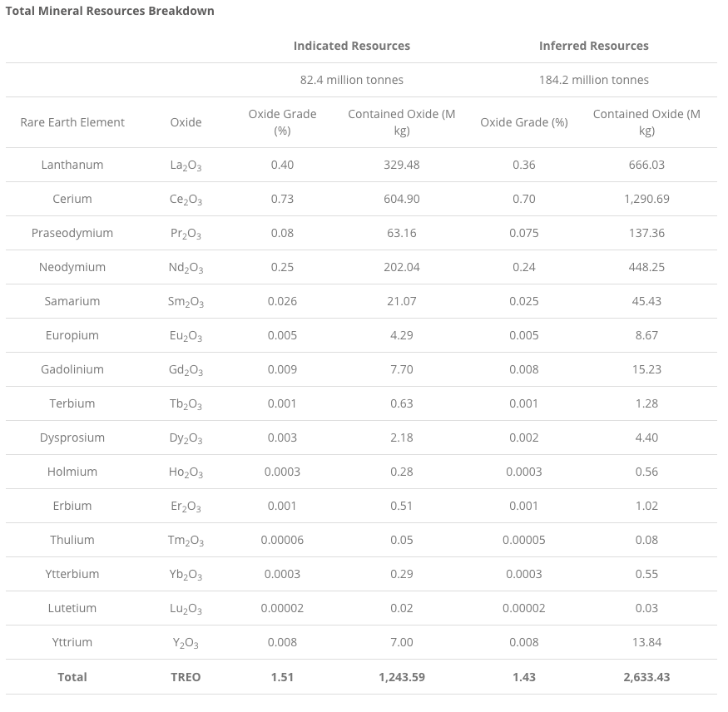This screenshot has width=728, height=712.
Task: Click Gadolinium's 15.23 inferred contained value
Action: 646,369
